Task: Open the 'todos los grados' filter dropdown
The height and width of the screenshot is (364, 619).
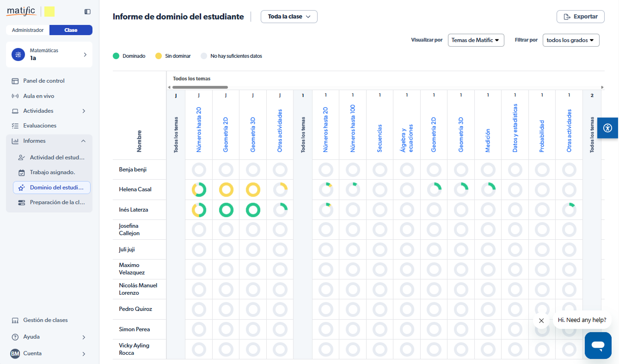Action: tap(570, 40)
